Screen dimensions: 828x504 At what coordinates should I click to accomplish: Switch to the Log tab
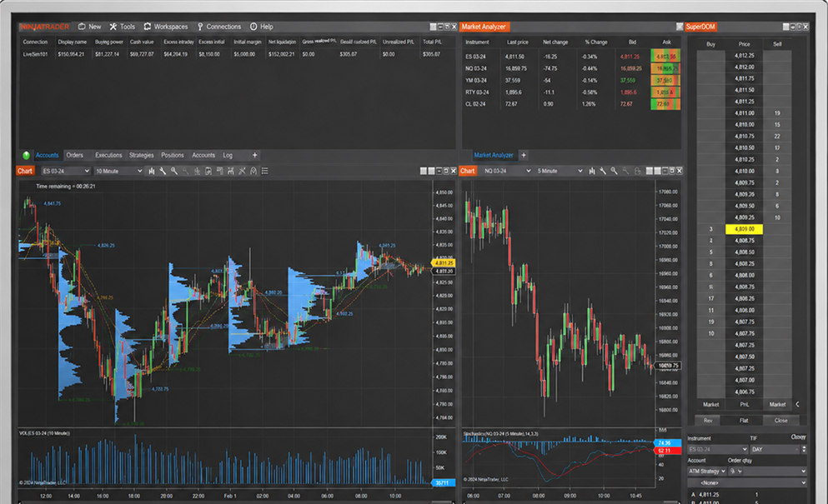tap(228, 155)
